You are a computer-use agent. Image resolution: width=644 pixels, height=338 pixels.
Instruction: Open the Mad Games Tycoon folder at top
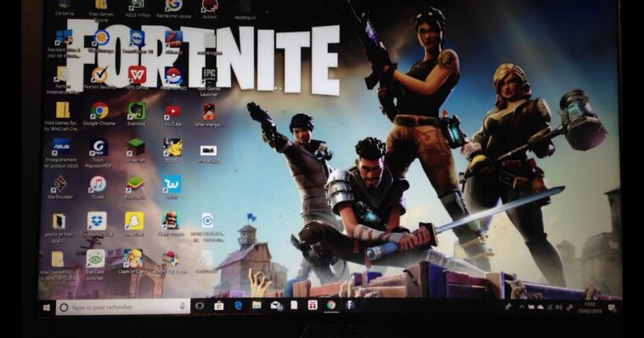click(x=101, y=10)
